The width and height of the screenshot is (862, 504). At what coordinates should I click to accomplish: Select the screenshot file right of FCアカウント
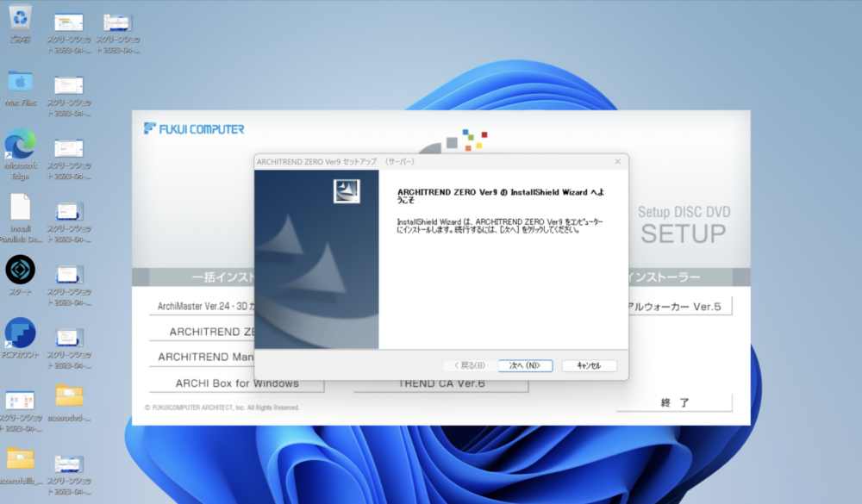tap(69, 338)
